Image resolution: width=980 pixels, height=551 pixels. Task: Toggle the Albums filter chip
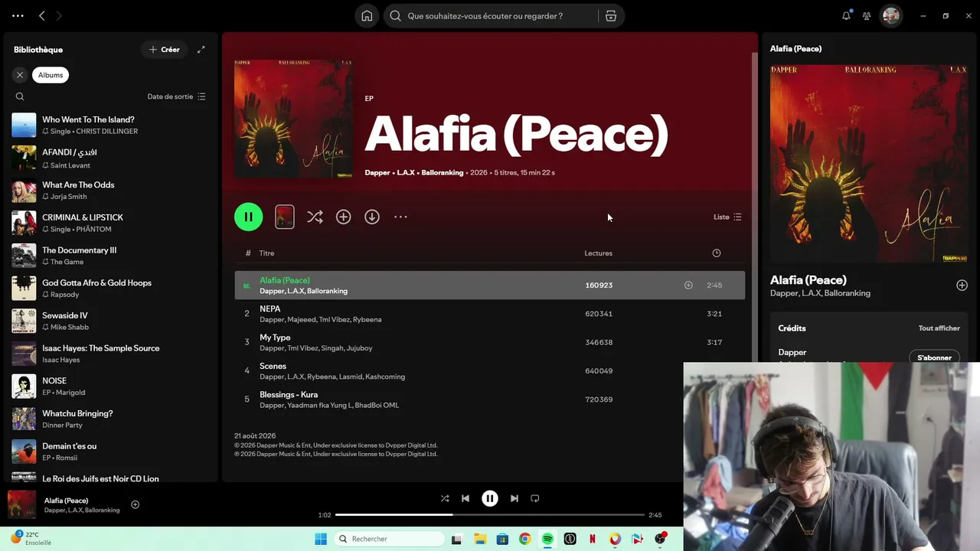tap(51, 75)
